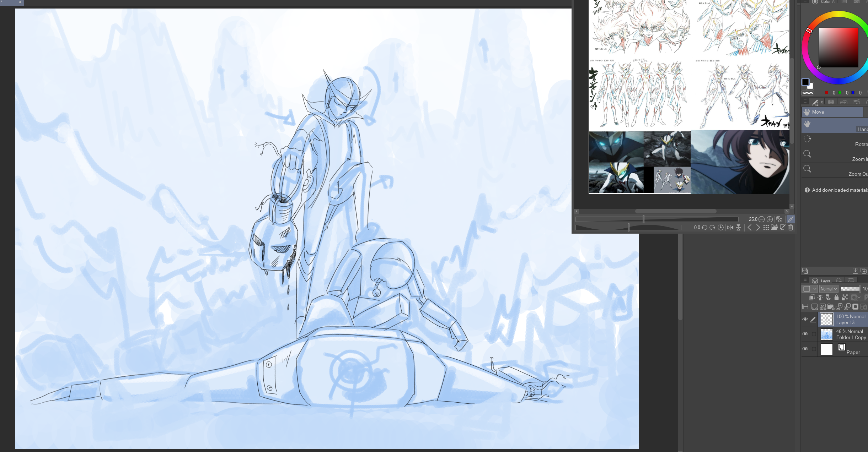
Task: Hide Layer 13 with its eye icon
Action: click(805, 319)
